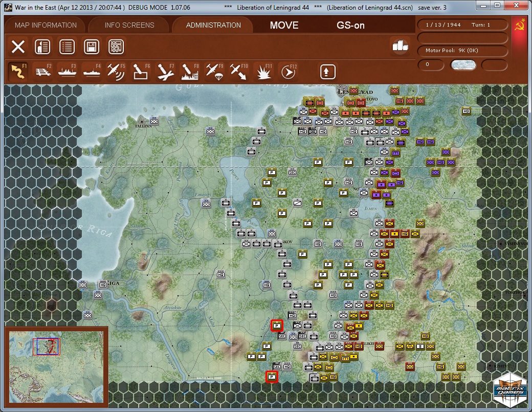Choose the F3 naval transport mode
Image resolution: width=532 pixels, height=412 pixels.
pos(67,72)
